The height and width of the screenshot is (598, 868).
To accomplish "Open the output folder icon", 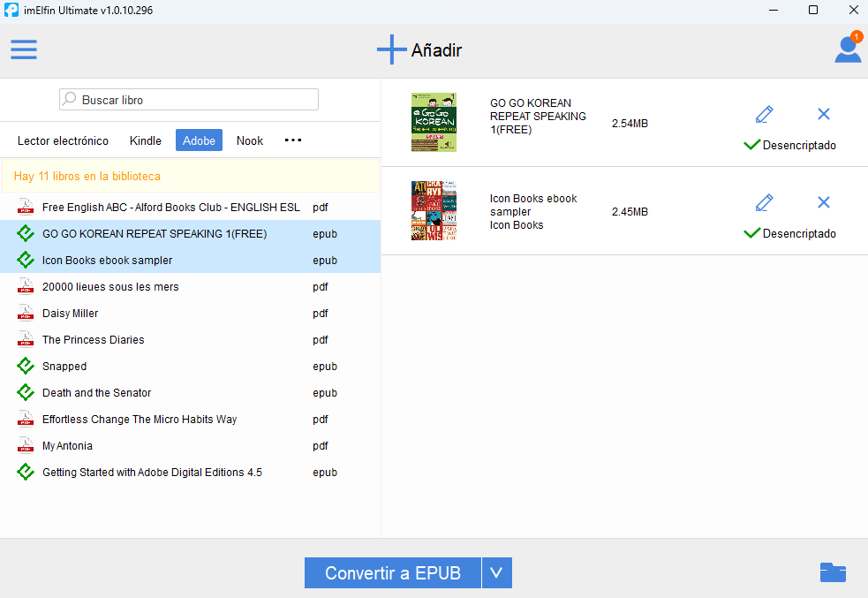I will pos(833,572).
